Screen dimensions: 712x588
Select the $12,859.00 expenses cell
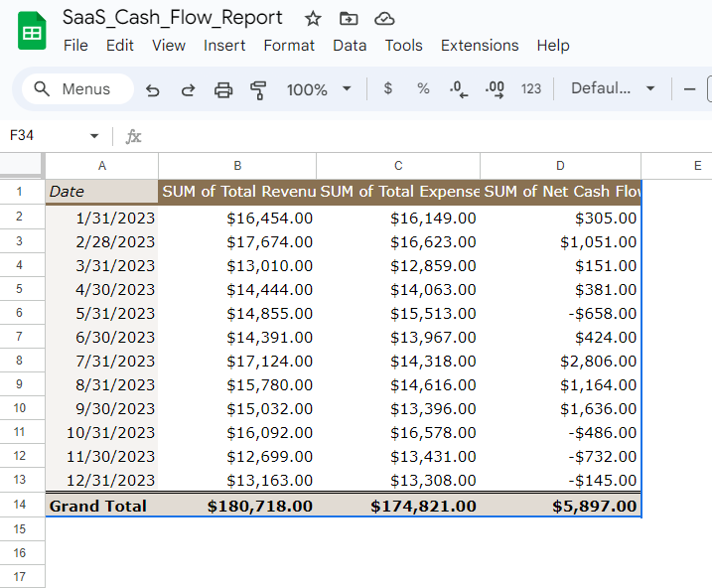[x=398, y=265]
